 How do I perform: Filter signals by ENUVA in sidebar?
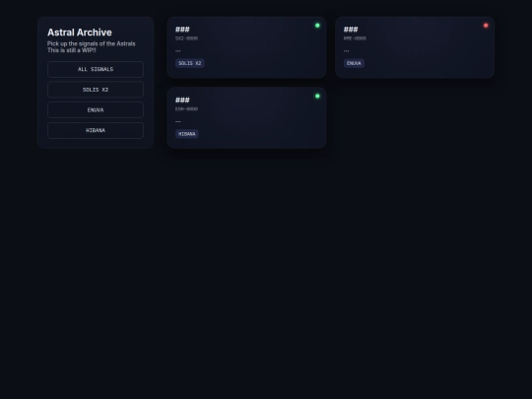click(x=96, y=110)
